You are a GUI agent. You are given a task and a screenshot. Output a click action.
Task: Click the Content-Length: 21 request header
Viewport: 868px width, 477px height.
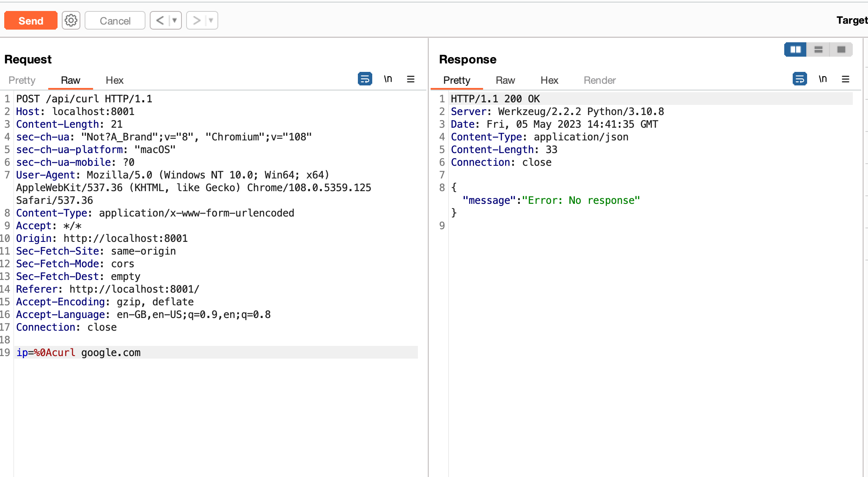69,124
